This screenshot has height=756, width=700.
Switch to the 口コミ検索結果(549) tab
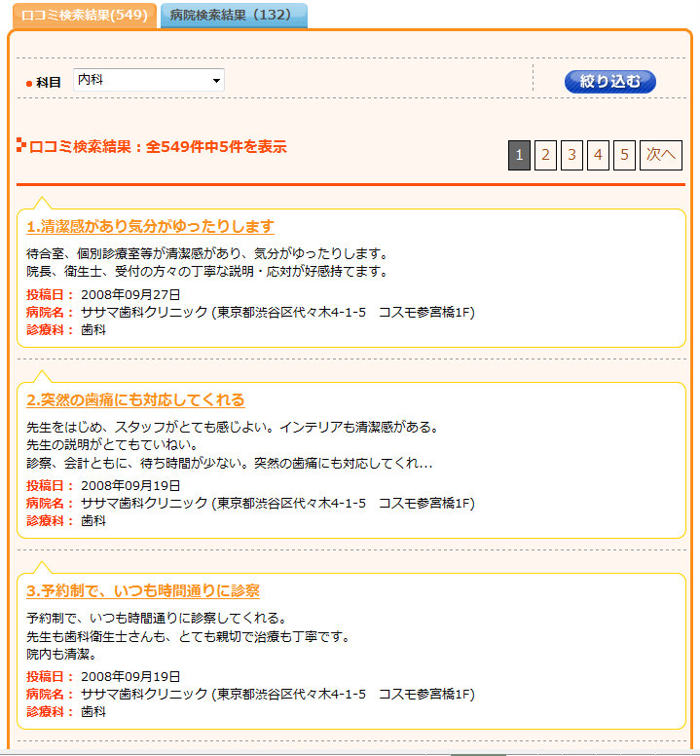(85, 16)
